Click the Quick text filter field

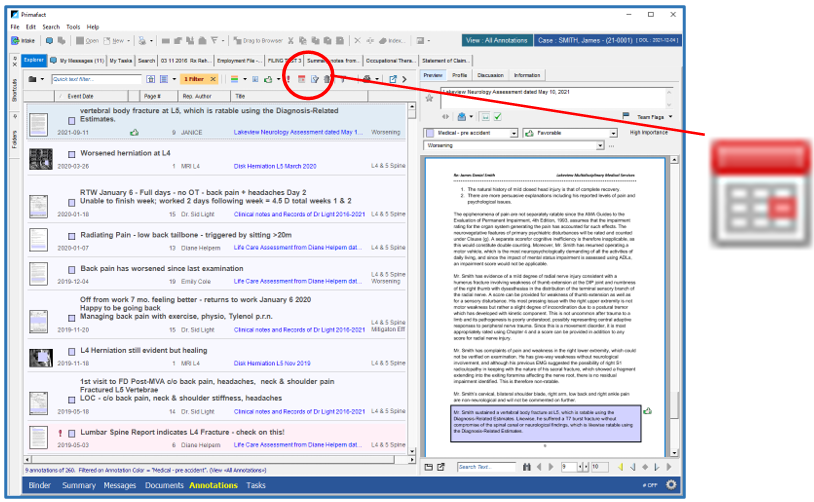pos(96,79)
